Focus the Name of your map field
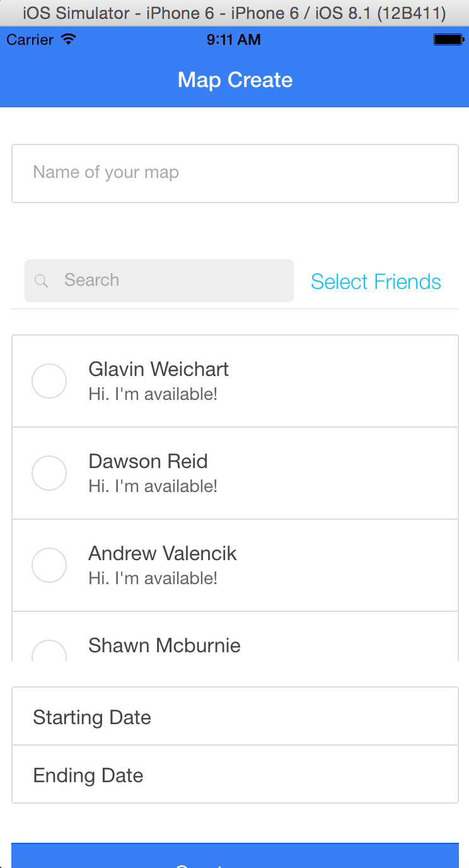The height and width of the screenshot is (868, 469). (234, 173)
